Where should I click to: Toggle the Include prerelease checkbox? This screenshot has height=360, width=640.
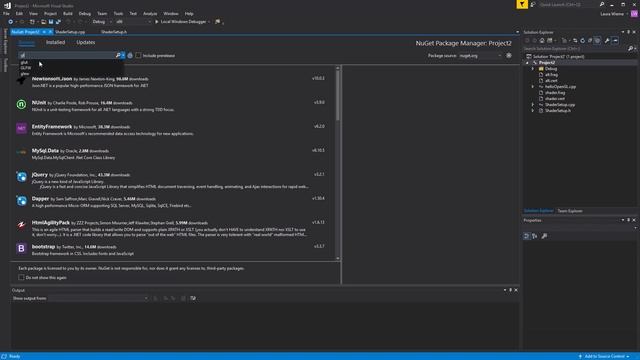click(138, 56)
